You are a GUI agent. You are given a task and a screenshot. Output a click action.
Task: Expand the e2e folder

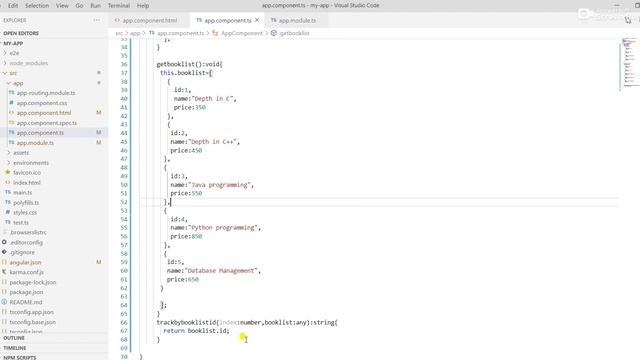tap(5, 53)
